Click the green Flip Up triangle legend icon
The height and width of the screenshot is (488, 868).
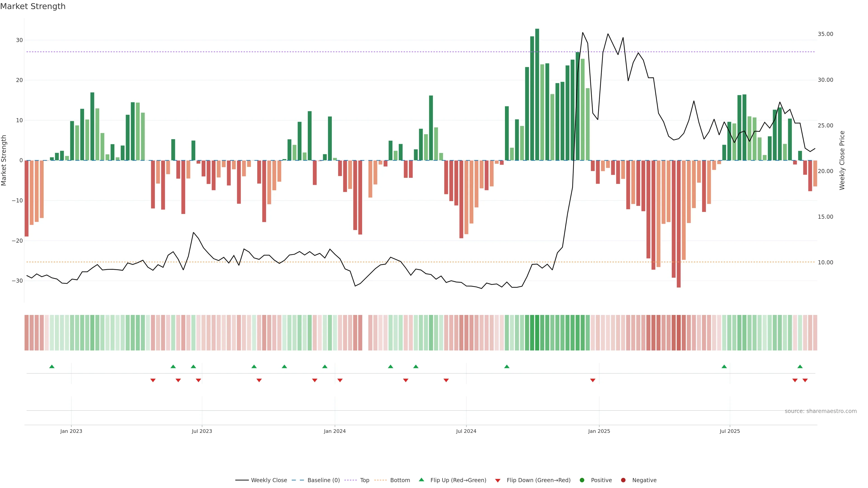[421, 480]
